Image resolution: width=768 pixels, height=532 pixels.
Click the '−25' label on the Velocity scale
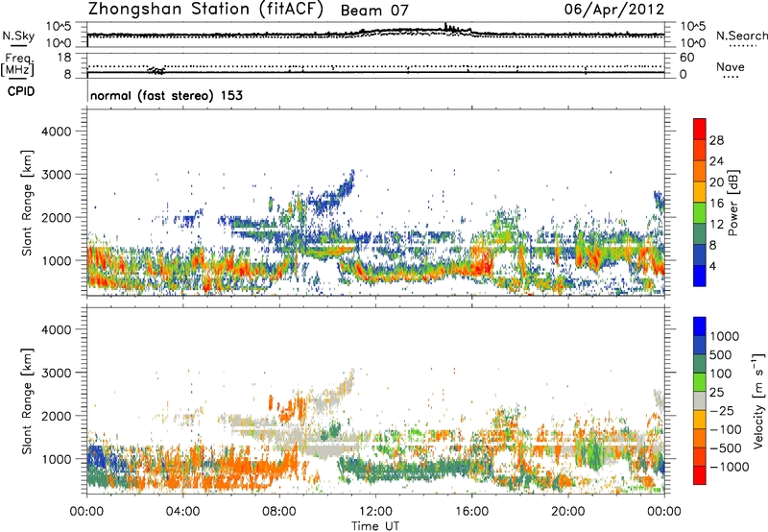[722, 410]
